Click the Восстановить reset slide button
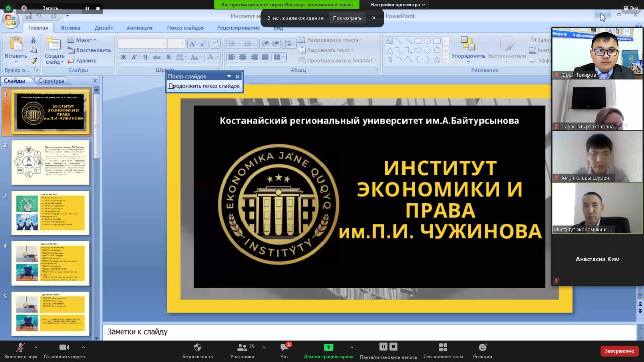The image size is (644, 362). tap(89, 50)
